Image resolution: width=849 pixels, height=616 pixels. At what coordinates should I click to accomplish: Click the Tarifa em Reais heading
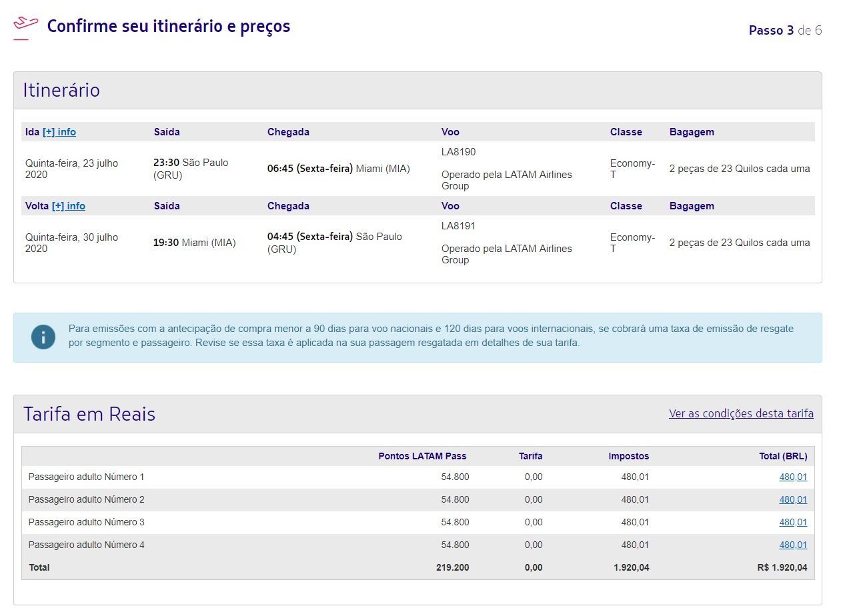[x=89, y=414]
